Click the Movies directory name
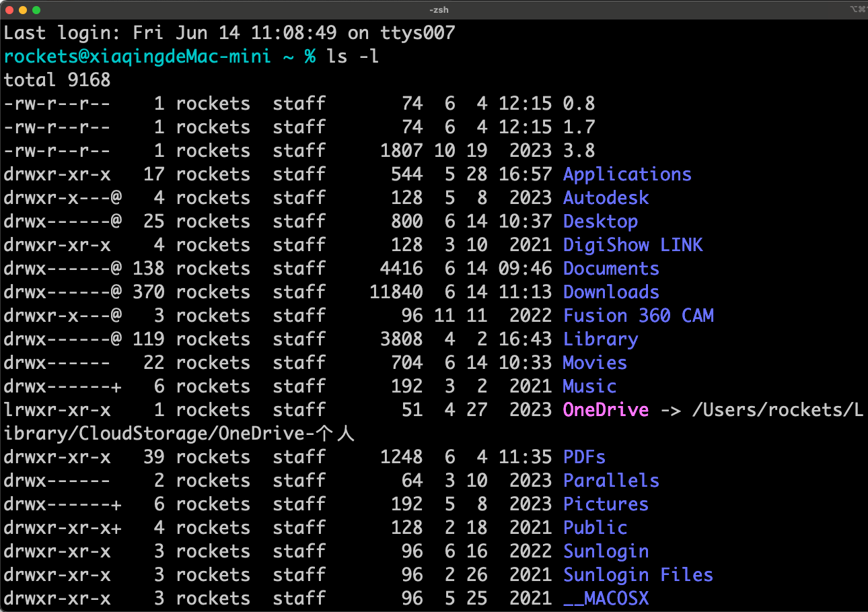 595,362
